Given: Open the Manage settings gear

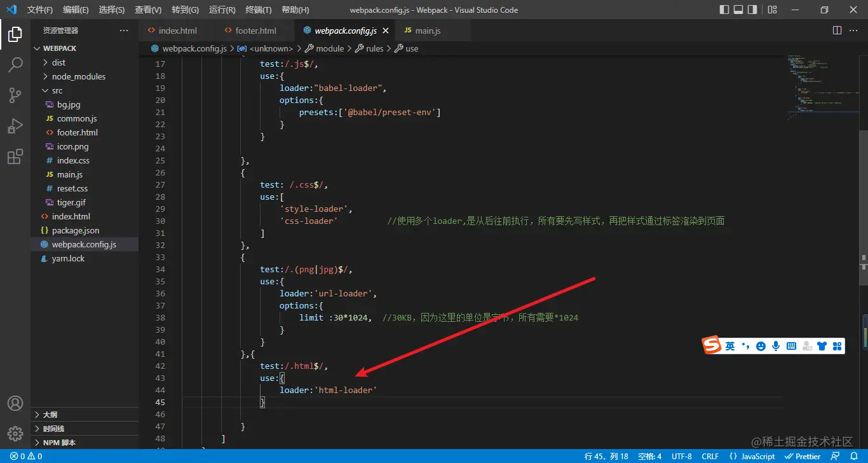Looking at the screenshot, I should (15, 434).
